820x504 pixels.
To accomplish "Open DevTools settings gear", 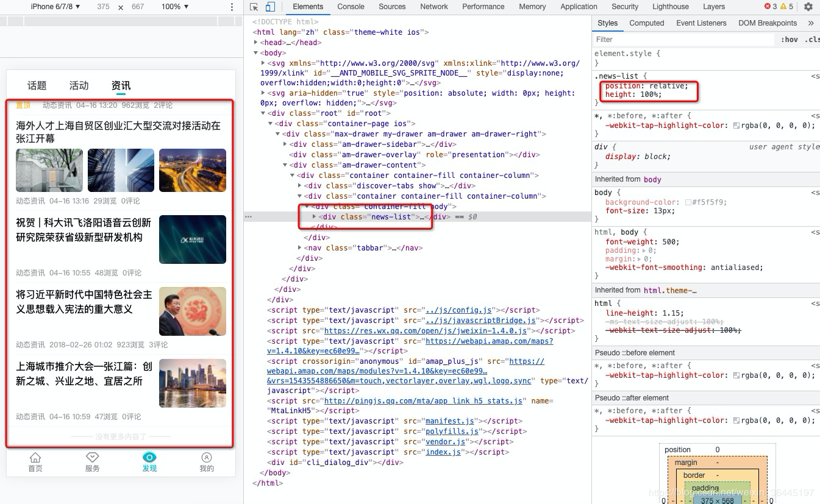I will [808, 7].
